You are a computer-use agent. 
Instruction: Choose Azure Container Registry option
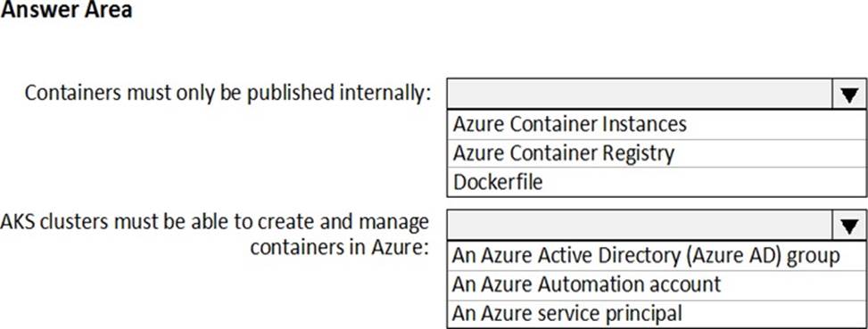[x=656, y=153]
